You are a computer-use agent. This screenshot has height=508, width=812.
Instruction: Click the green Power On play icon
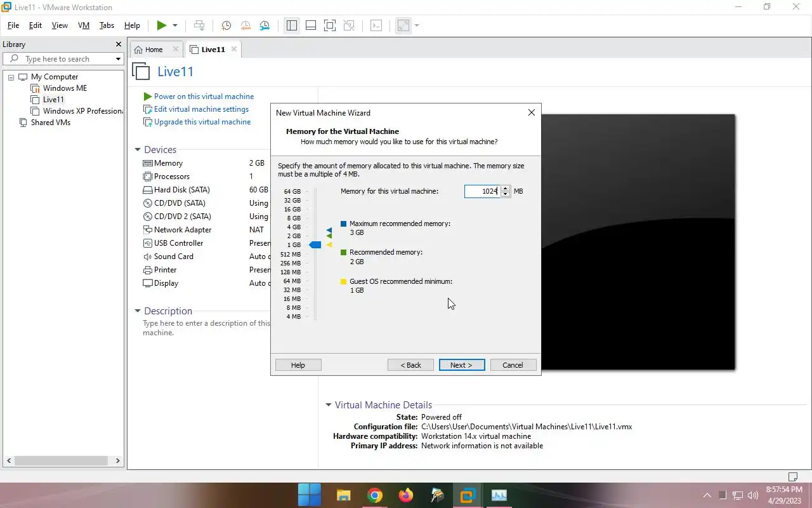tap(162, 25)
